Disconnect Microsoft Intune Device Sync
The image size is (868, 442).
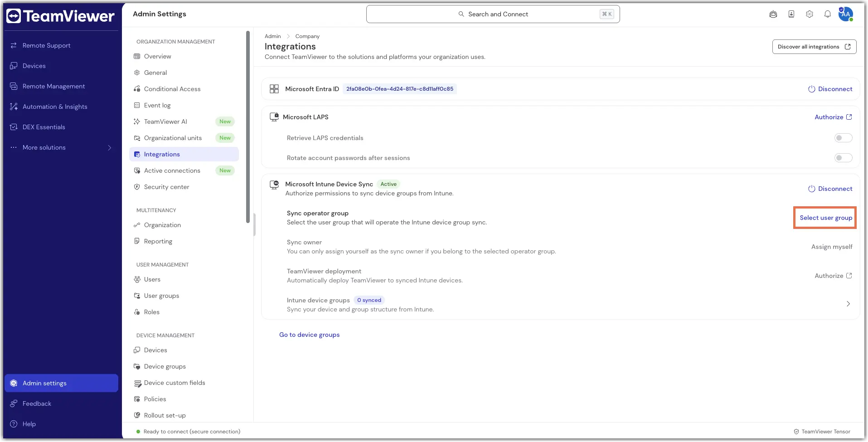click(830, 189)
